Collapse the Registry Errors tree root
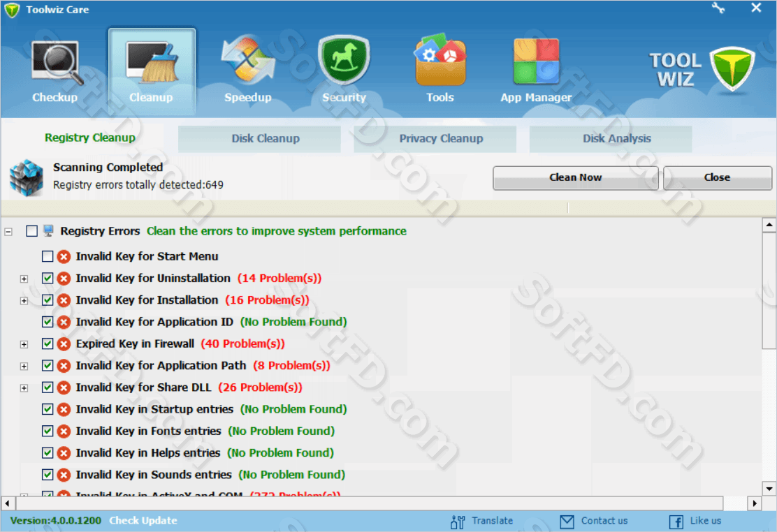The height and width of the screenshot is (532, 777). (x=8, y=231)
